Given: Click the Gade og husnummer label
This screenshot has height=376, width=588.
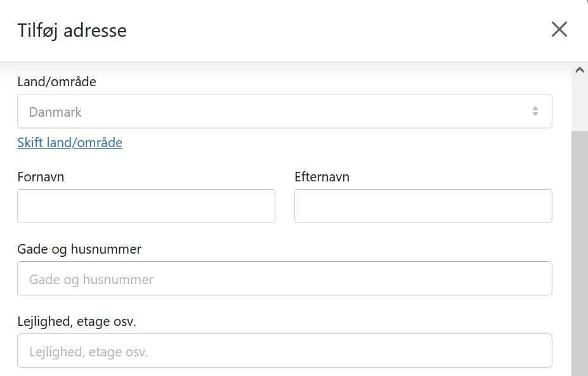Looking at the screenshot, I should click(79, 249).
